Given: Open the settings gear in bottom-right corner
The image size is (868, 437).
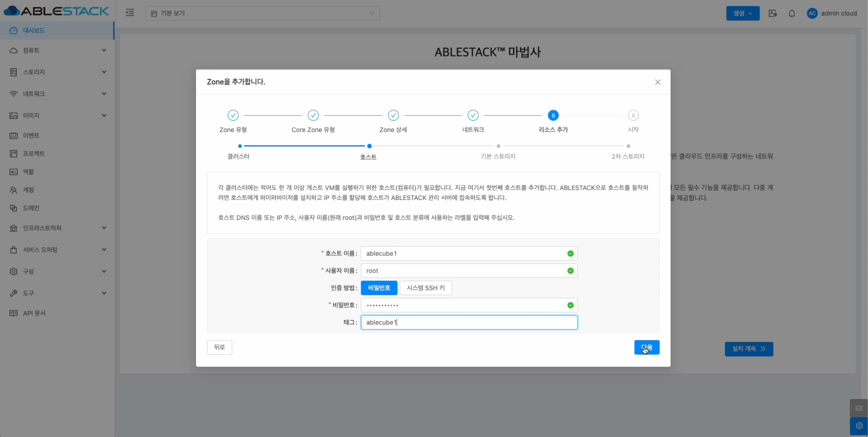Looking at the screenshot, I should (859, 425).
